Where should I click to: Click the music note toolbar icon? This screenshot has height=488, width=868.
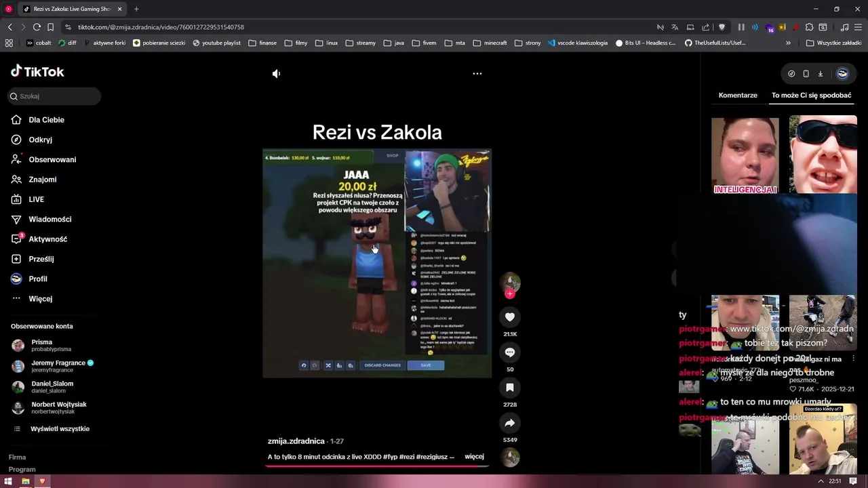[844, 27]
